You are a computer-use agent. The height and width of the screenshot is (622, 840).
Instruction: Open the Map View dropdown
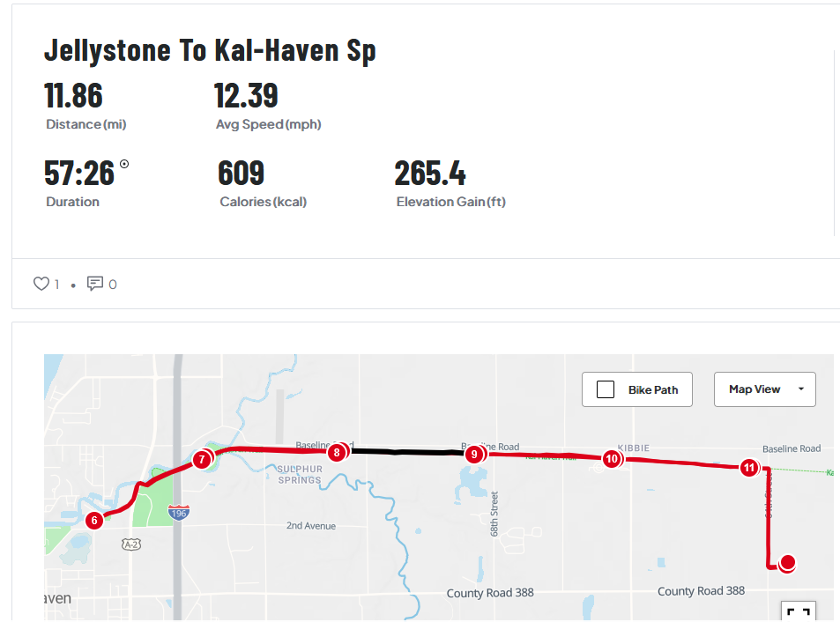tap(763, 389)
